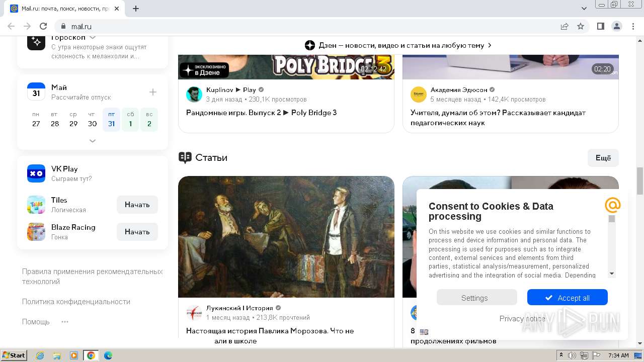Click the Статьи section book icon
The image size is (644, 362).
[x=185, y=158]
